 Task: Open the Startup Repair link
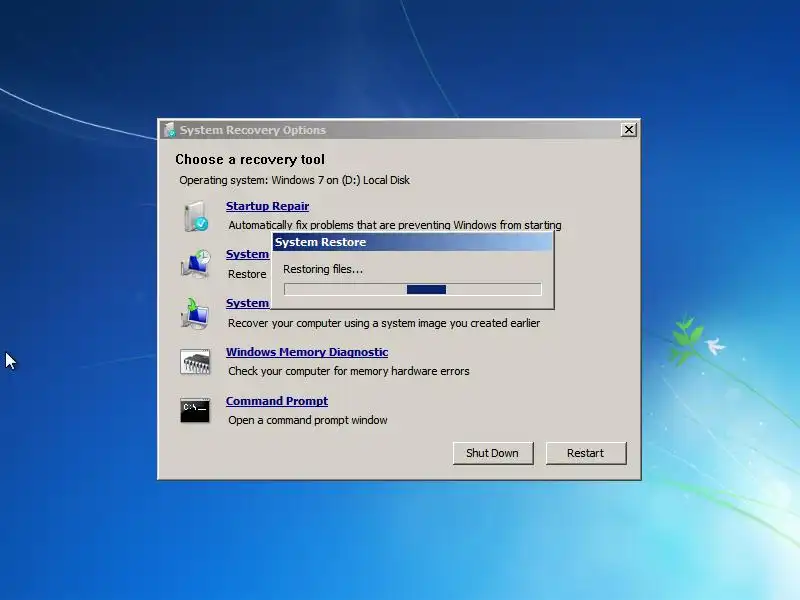pos(267,206)
